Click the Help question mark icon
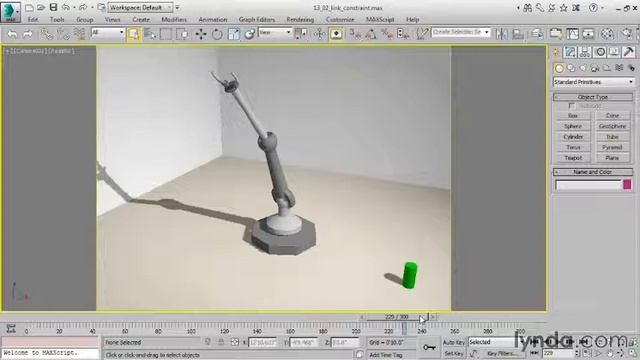Screen dimensions: 640x360 pyautogui.click(x=594, y=7)
